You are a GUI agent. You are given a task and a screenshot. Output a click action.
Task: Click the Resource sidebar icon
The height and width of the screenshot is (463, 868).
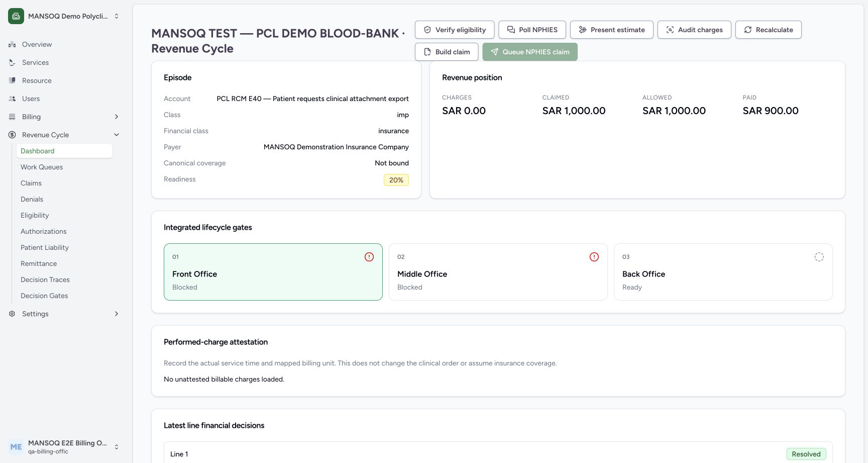(12, 80)
